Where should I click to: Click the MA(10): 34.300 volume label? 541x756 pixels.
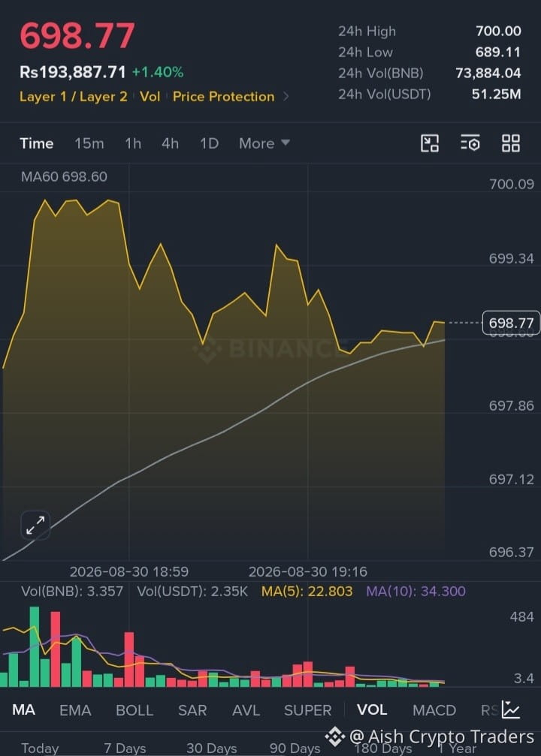tap(416, 591)
